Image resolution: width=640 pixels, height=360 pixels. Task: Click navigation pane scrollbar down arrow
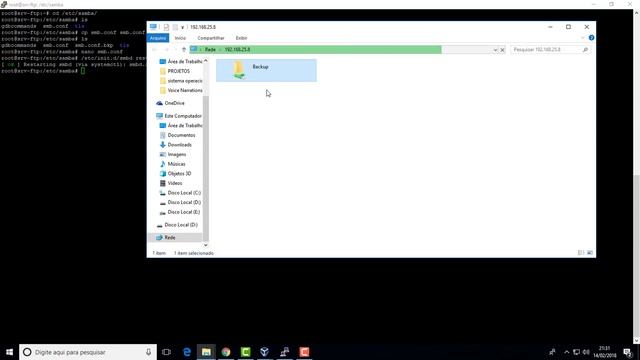pos(205,245)
